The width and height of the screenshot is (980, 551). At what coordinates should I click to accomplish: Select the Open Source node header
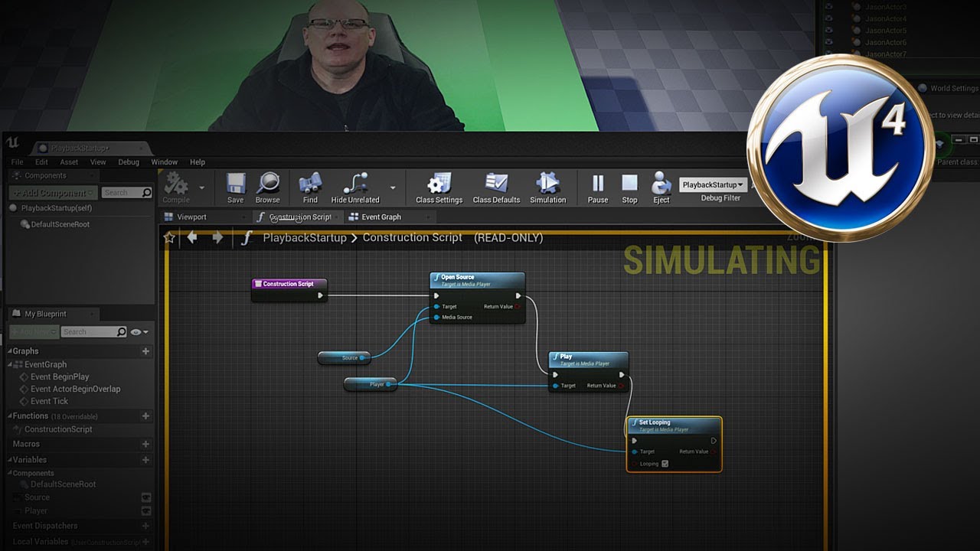point(477,280)
